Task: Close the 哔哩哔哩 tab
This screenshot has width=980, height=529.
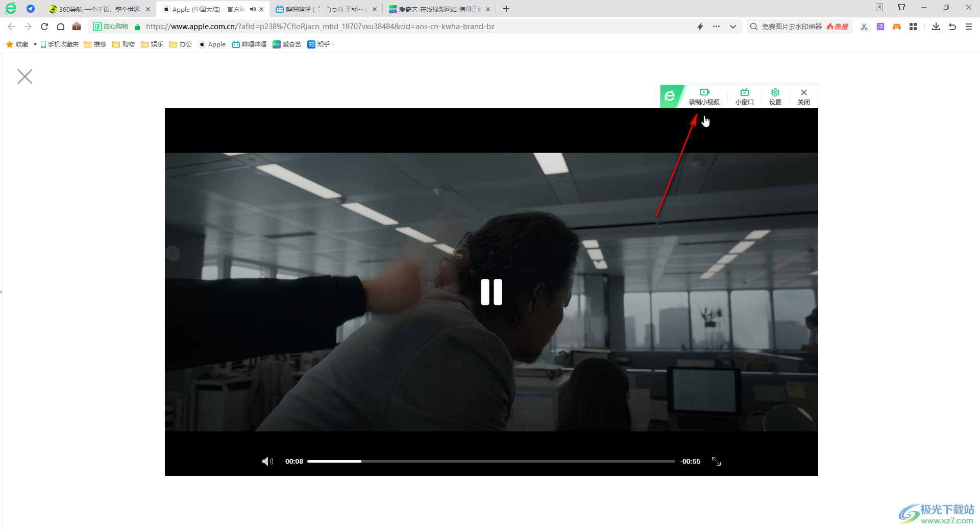Action: [375, 9]
